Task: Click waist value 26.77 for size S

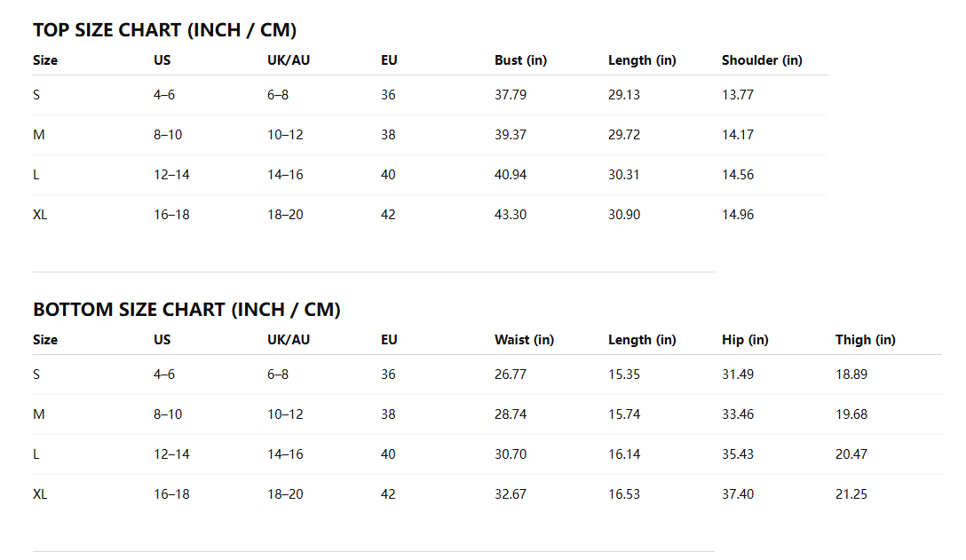Action: pyautogui.click(x=511, y=375)
